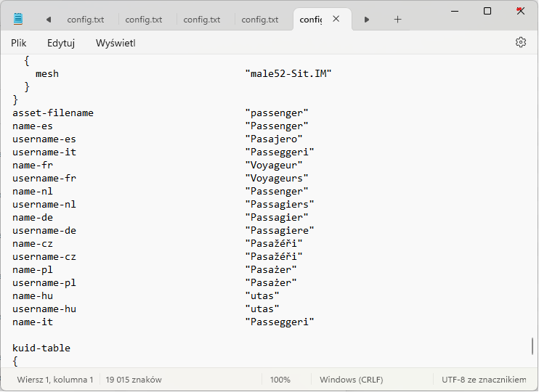The image size is (539, 392).
Task: Minimize the Notepad window
Action: [x=454, y=11]
